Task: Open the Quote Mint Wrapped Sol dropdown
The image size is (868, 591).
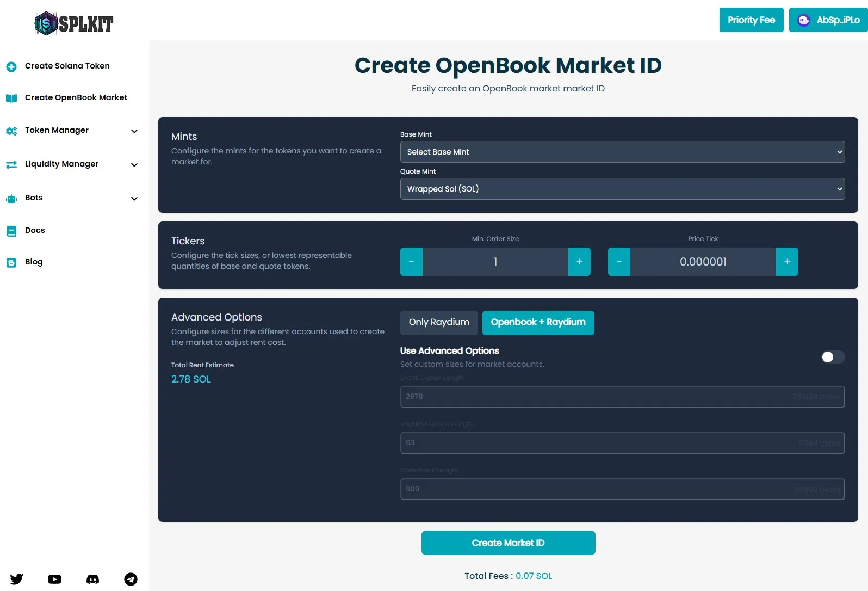Action: 623,189
